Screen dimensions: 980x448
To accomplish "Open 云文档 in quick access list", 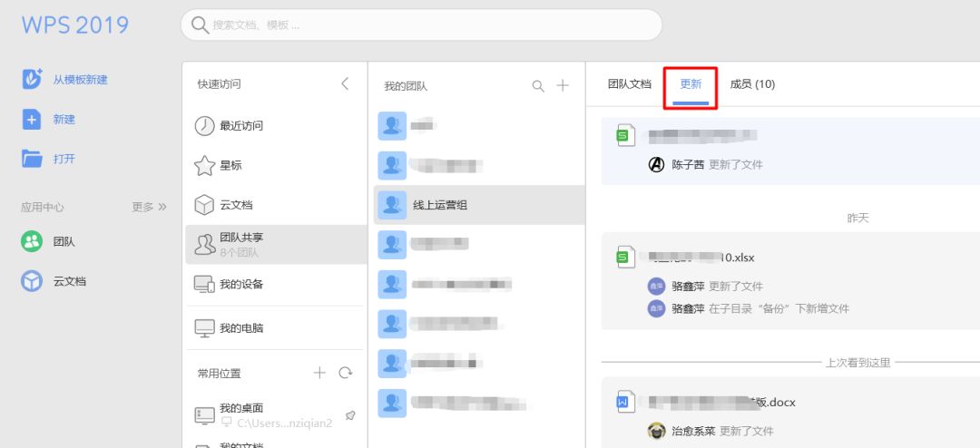I will (x=274, y=205).
